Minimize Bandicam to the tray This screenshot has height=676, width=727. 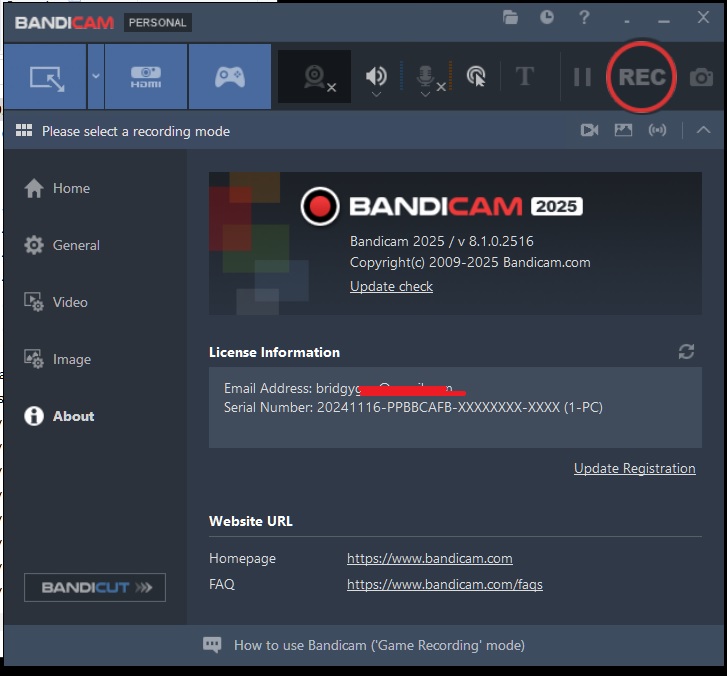click(627, 19)
